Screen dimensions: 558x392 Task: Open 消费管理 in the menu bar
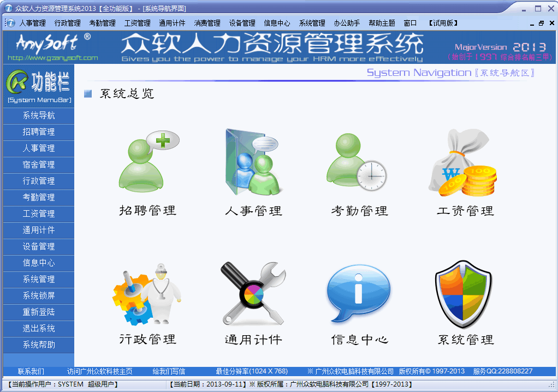207,23
